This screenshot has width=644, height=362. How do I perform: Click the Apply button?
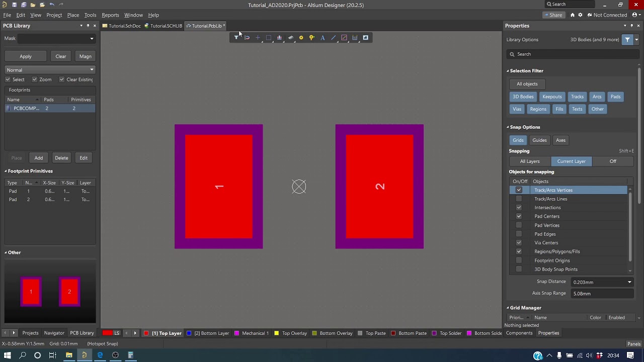(x=26, y=56)
